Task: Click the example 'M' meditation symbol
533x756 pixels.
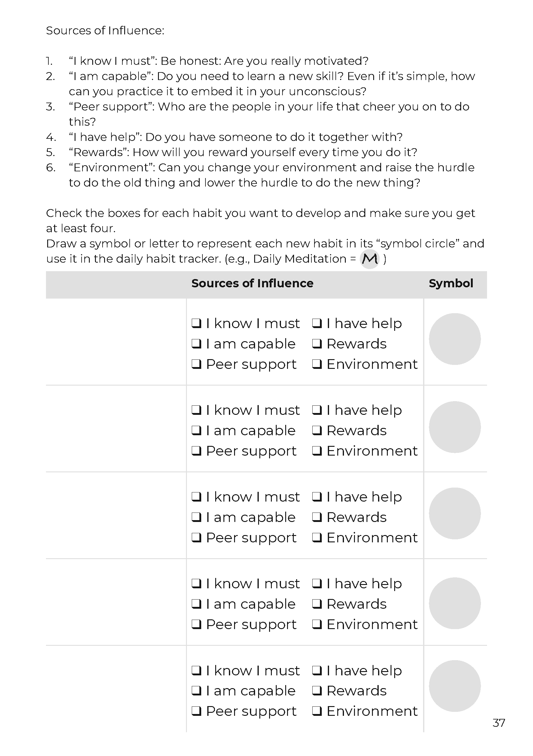Action: pyautogui.click(x=370, y=259)
